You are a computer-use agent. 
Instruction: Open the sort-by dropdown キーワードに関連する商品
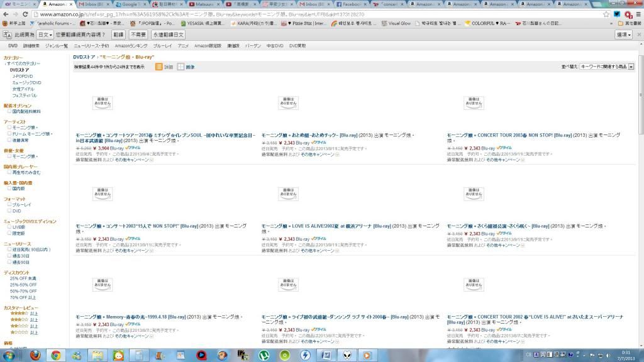tap(607, 67)
